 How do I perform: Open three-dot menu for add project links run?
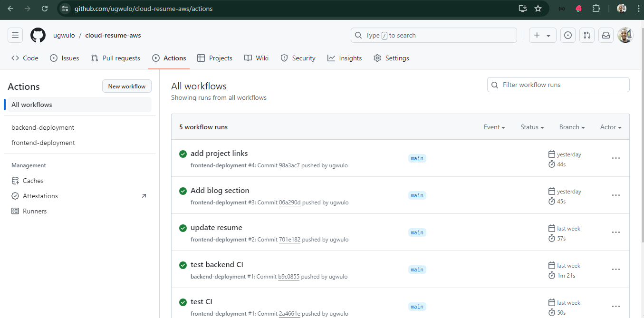(616, 158)
